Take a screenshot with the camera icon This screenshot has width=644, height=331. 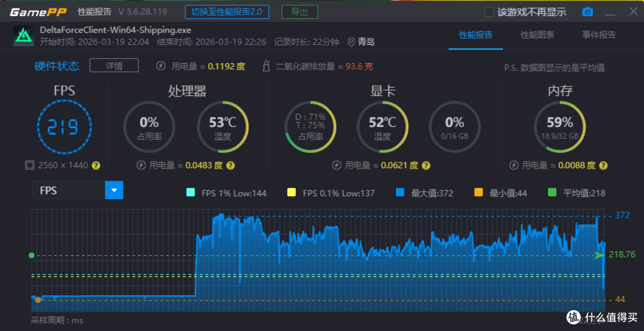588,12
